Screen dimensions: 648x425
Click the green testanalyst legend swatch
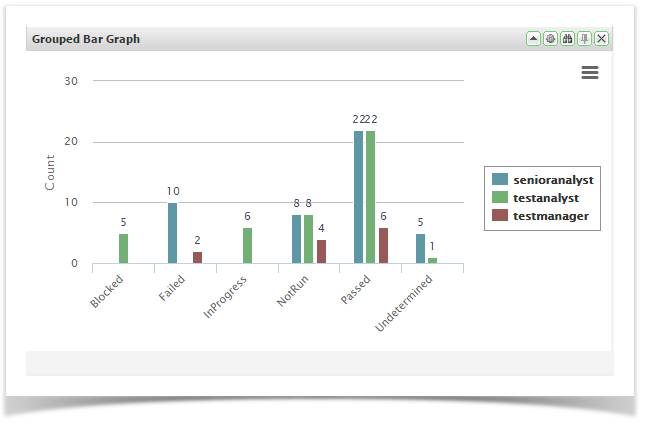499,198
